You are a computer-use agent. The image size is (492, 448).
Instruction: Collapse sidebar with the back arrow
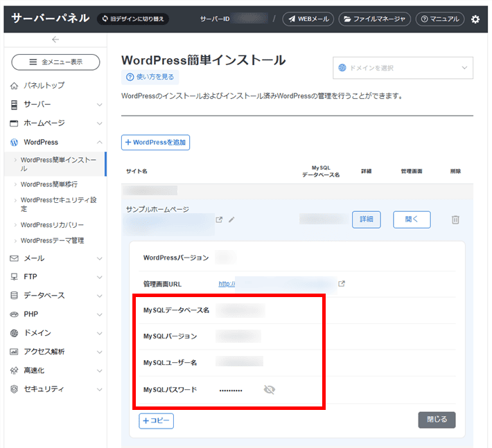(x=55, y=39)
